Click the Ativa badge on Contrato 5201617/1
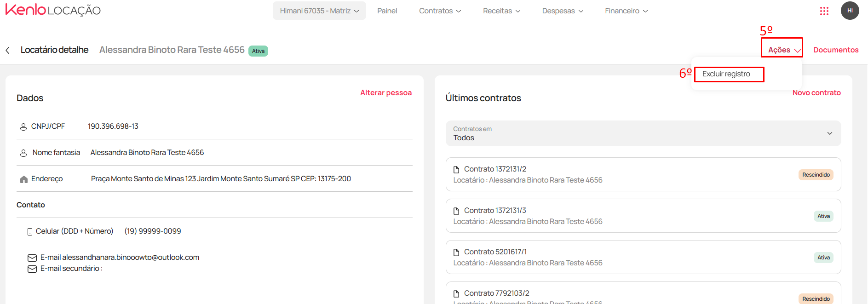 click(x=823, y=258)
